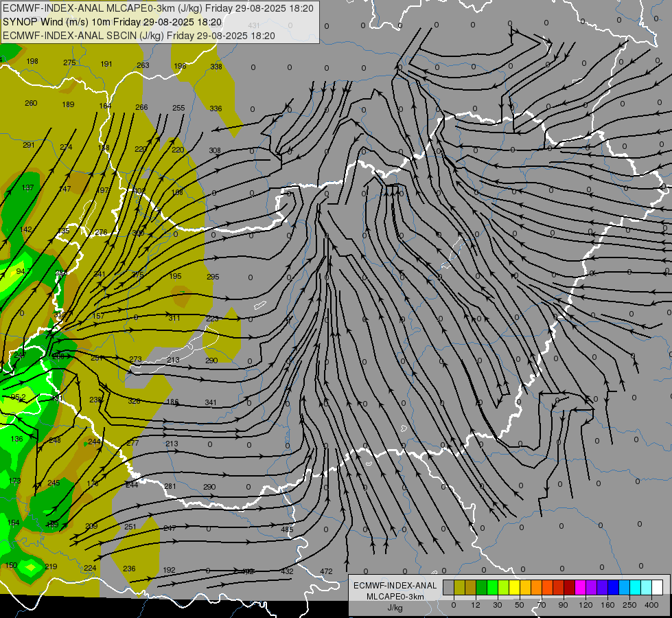Click the map value '295'

click(213, 277)
